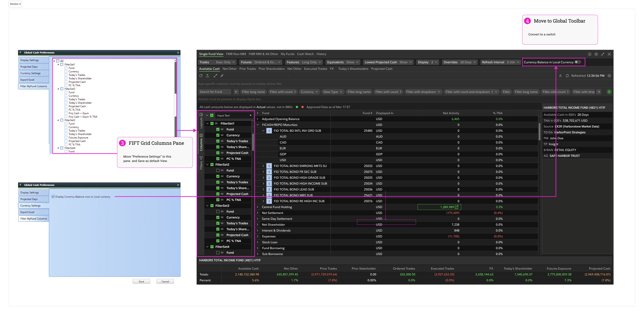Check the Fund checkbox under FilterSet2
644x315 pixels.
(x=218, y=171)
